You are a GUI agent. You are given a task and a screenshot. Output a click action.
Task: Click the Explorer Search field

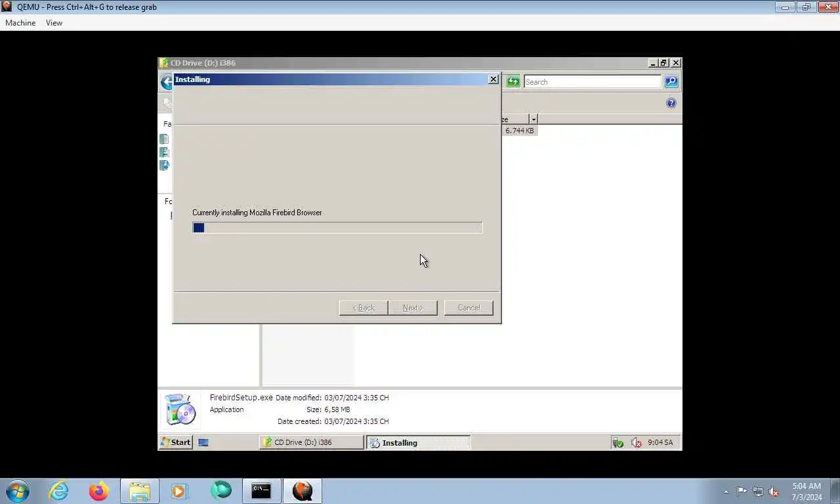(592, 81)
